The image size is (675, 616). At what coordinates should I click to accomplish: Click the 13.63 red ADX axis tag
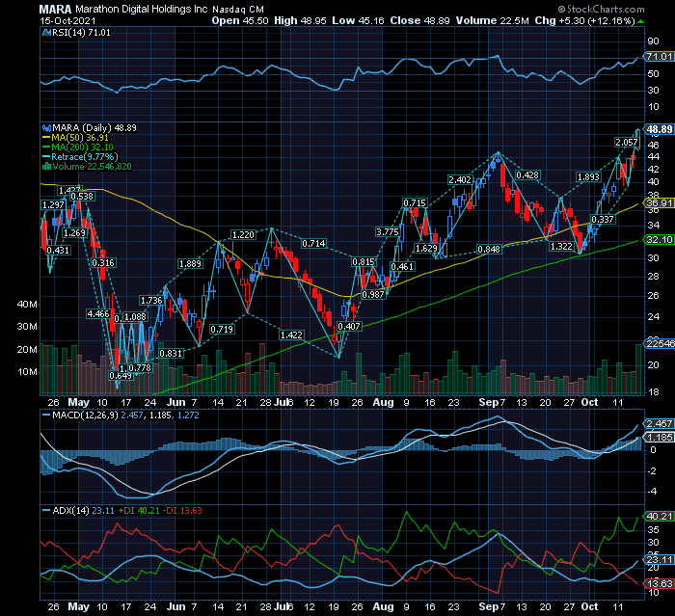coord(659,584)
